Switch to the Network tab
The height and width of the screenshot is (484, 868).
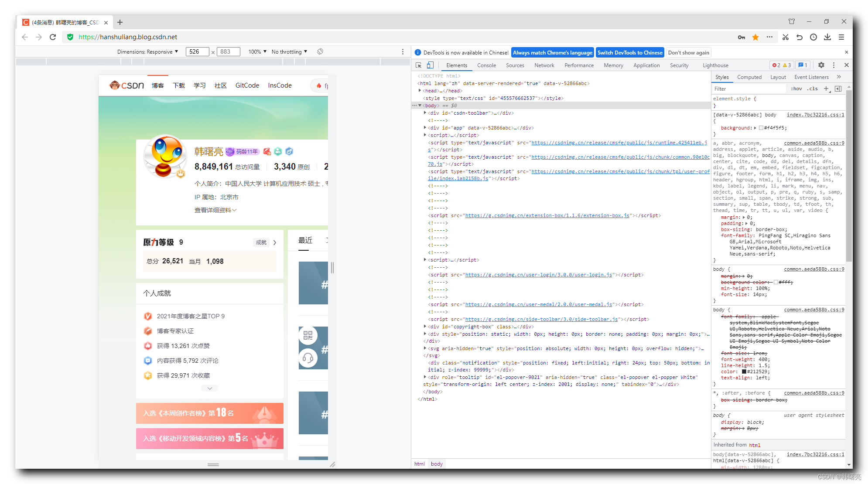click(544, 65)
